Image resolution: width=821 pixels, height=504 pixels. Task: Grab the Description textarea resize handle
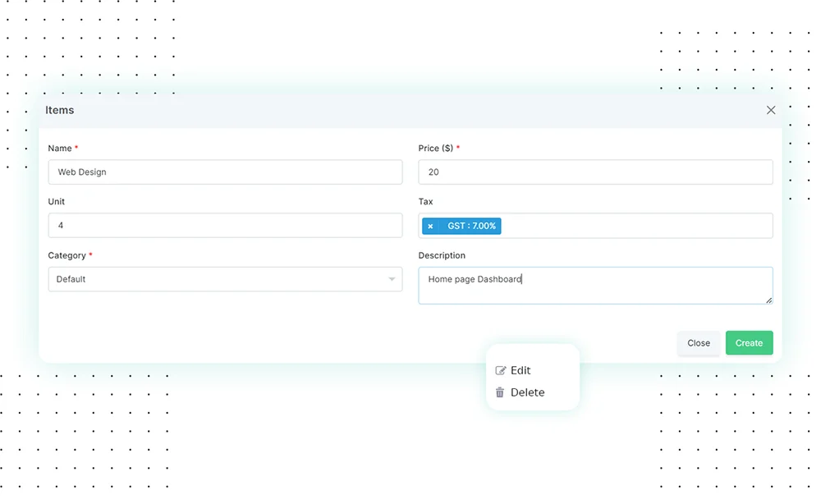(768, 300)
